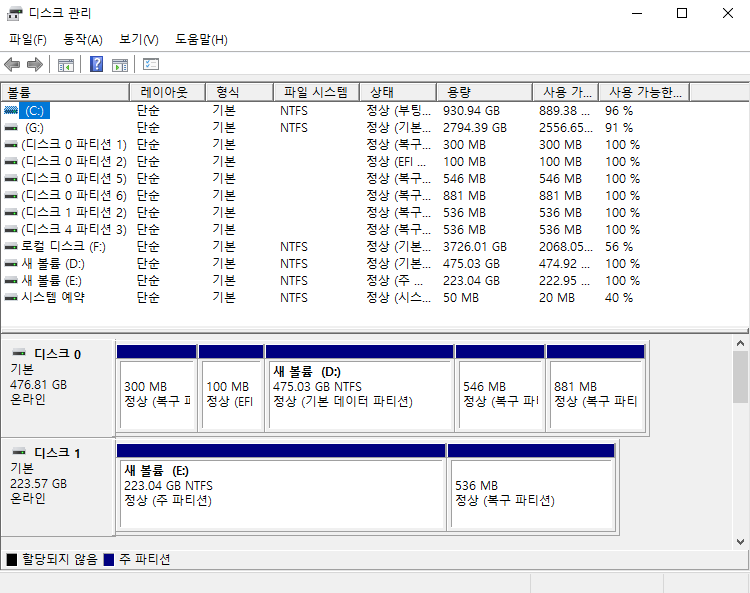Screen dimensions: 750x593
Task: Click the 3726.01 GB capacity value
Action: 474,247
